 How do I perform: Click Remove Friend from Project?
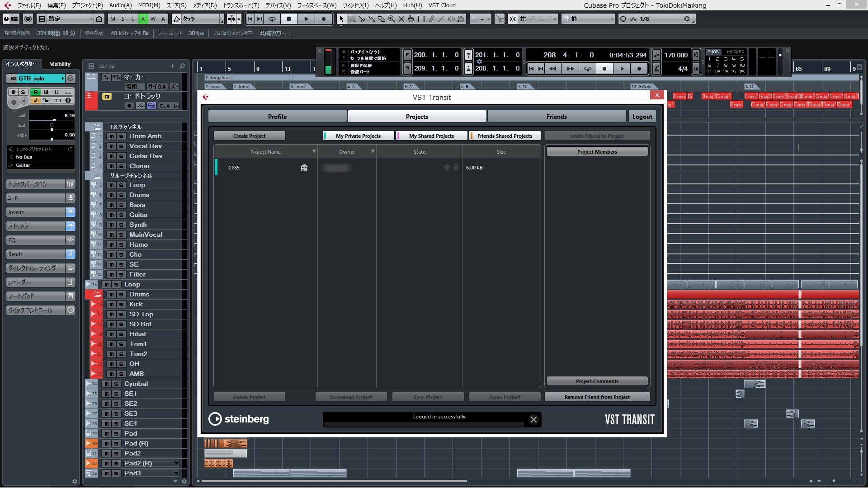(x=597, y=397)
